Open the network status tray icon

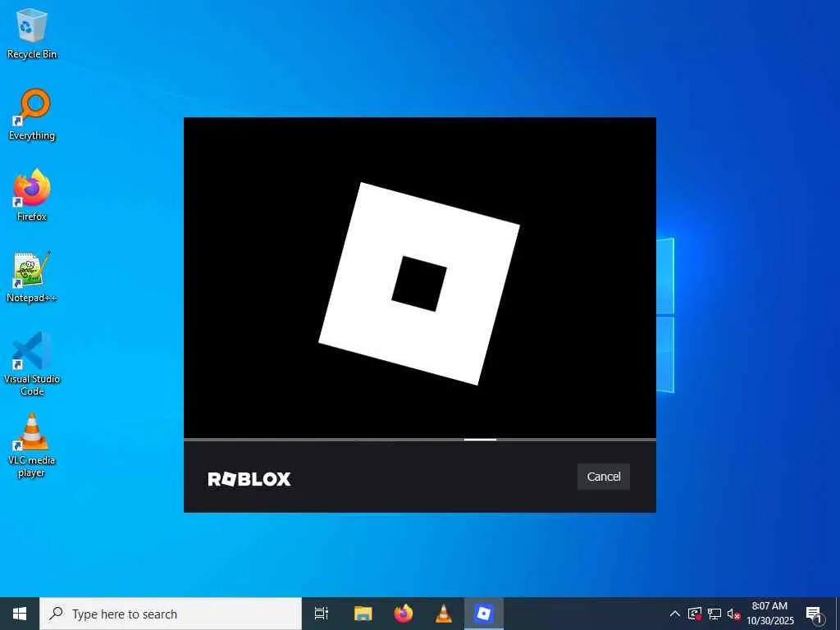[x=714, y=614]
